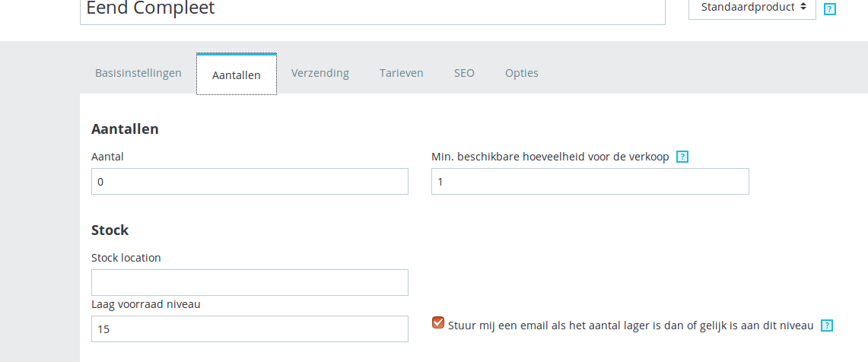Click the 'Laag voorraad niveau' label text
868x362 pixels.
click(145, 304)
